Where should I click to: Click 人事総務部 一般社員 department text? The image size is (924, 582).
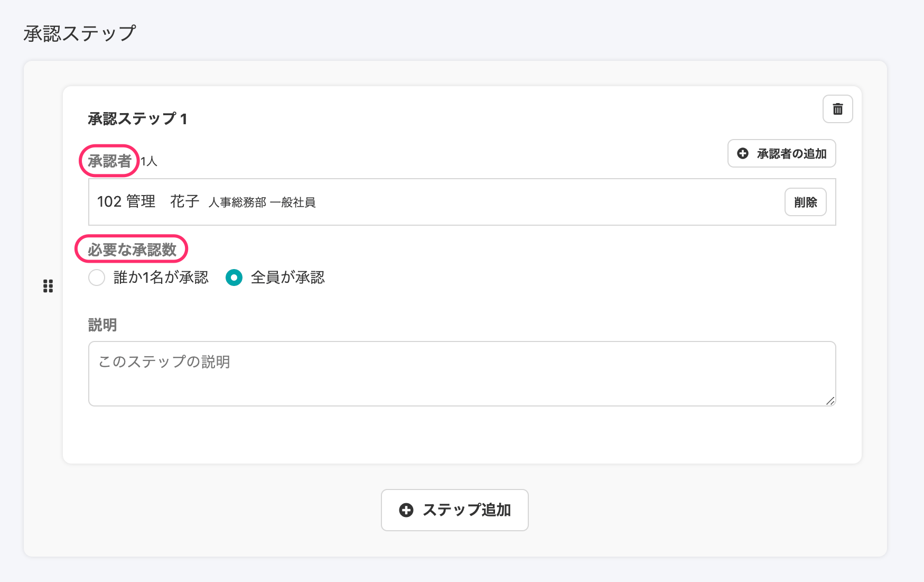click(262, 202)
